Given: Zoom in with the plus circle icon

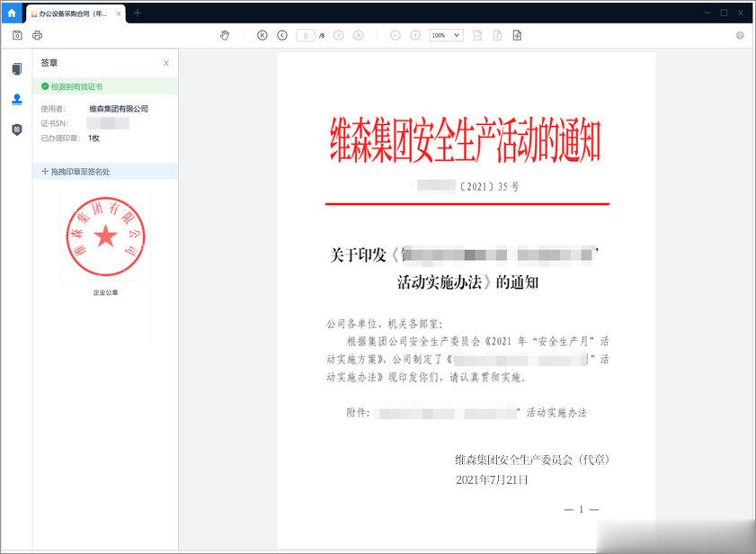Looking at the screenshot, I should coord(415,35).
